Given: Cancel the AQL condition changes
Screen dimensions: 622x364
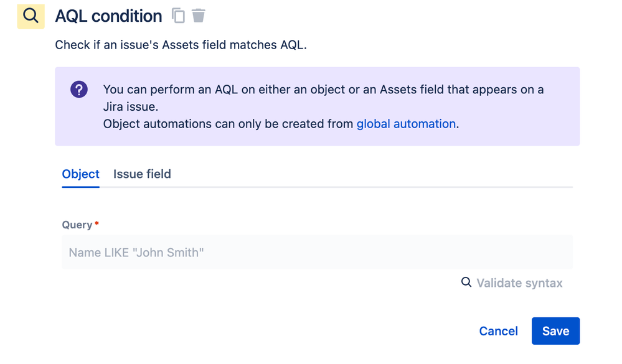Looking at the screenshot, I should pyautogui.click(x=498, y=331).
